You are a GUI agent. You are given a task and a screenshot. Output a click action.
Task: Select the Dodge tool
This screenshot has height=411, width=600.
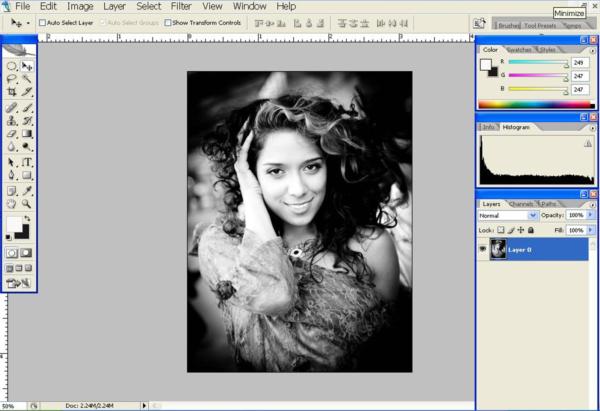26,147
